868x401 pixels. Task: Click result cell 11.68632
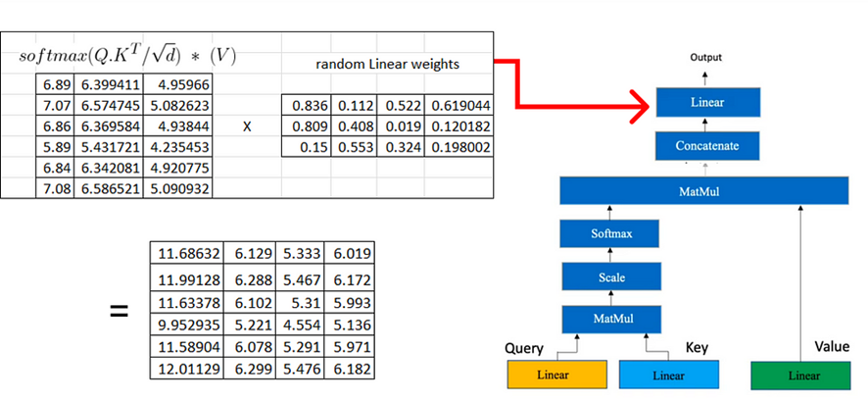[186, 253]
